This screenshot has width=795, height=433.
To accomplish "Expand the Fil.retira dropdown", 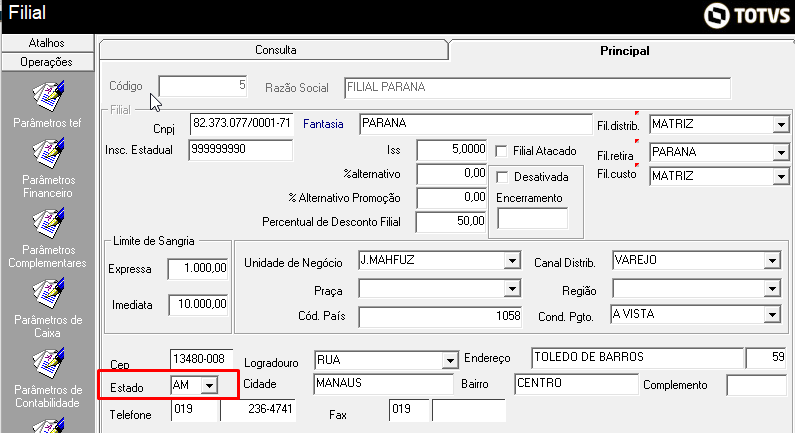I will 781,152.
